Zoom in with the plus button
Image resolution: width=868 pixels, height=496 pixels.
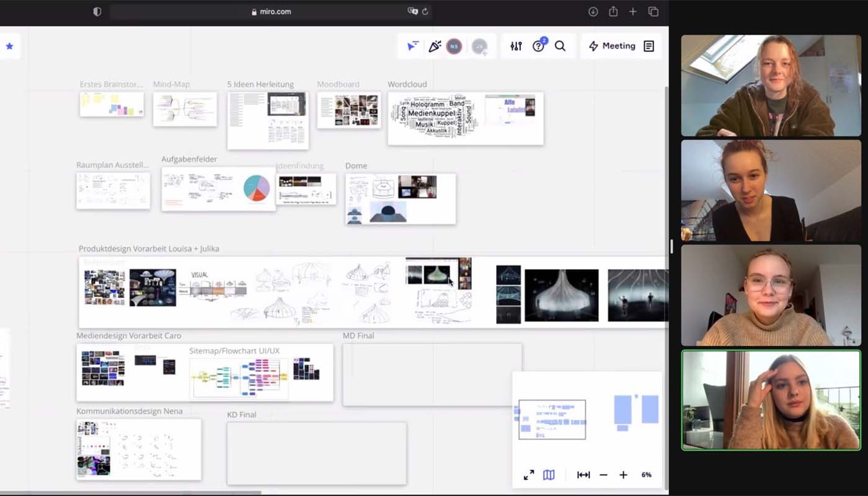tap(623, 475)
